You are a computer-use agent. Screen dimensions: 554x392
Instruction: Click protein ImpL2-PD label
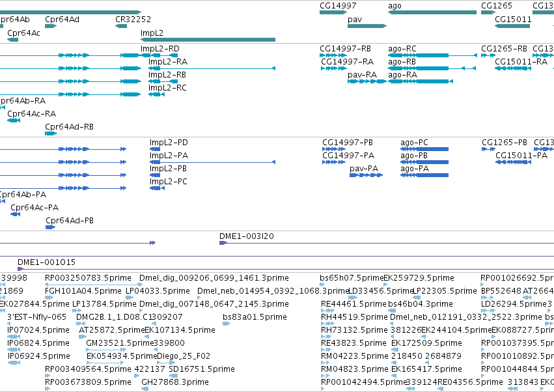coord(169,143)
